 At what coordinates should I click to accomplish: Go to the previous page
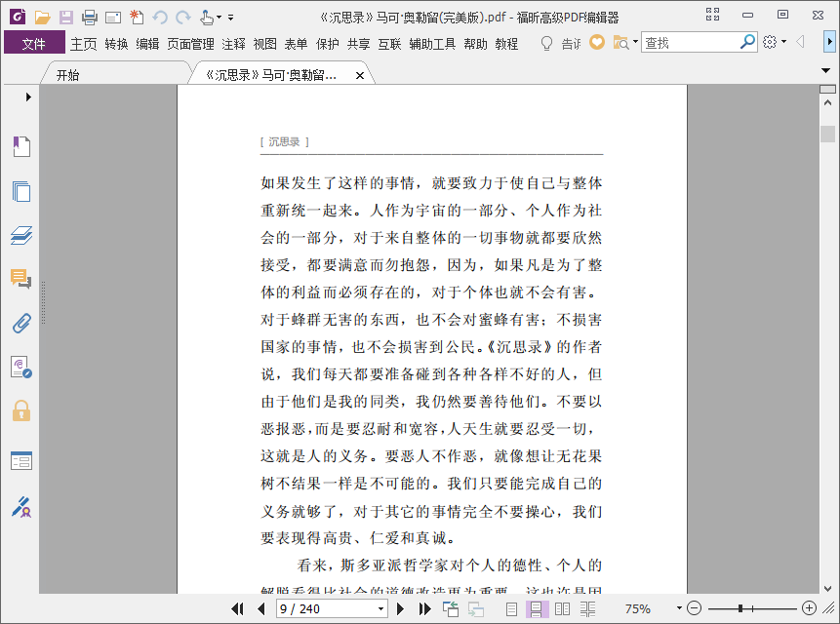click(x=261, y=608)
